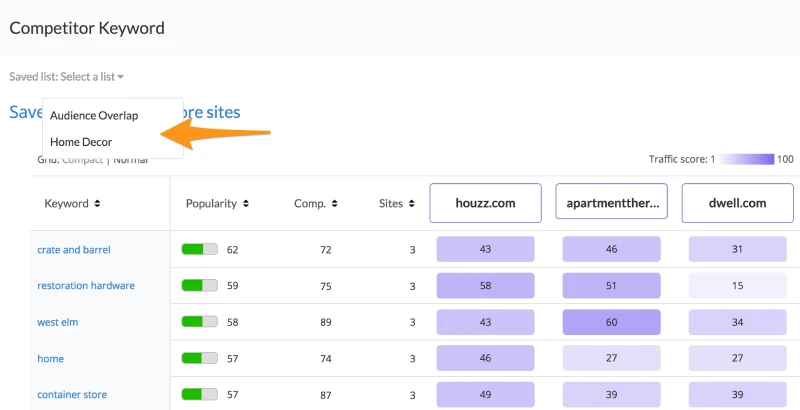800x410 pixels.
Task: Open the container store keyword link
Action: pyautogui.click(x=72, y=395)
